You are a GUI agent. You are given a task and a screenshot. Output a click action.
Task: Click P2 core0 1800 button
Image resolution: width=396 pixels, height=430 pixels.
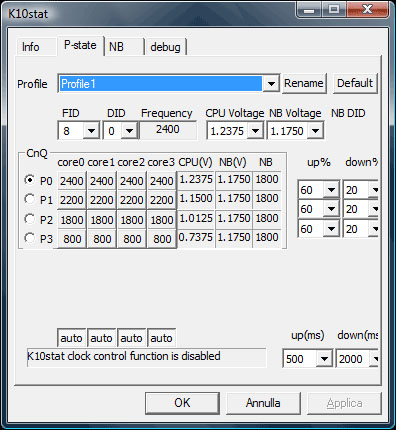click(x=72, y=220)
